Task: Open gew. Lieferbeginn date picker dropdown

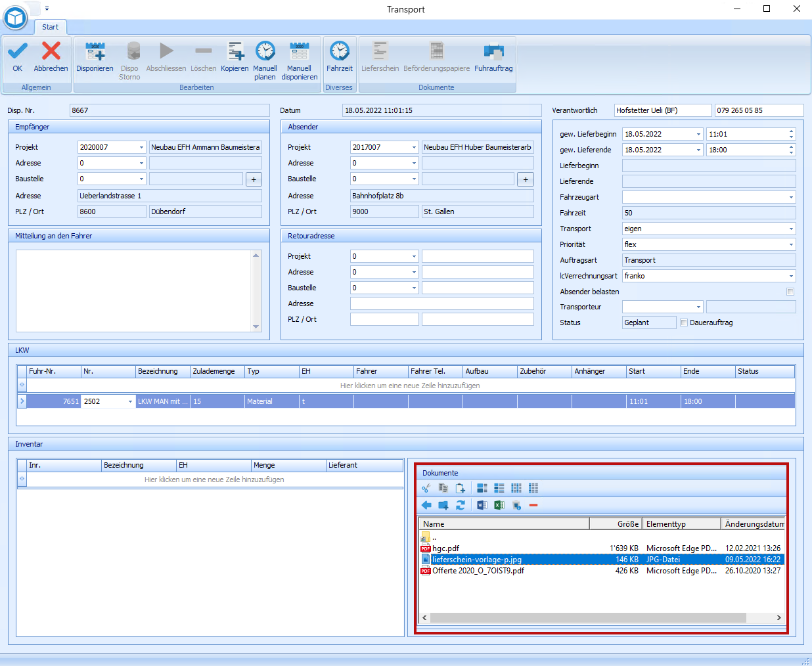Action: 698,134
